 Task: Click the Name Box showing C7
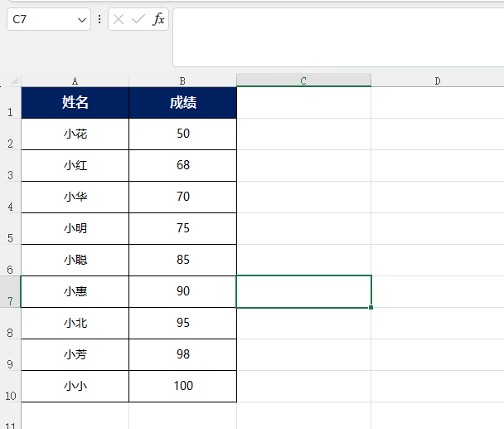(x=49, y=19)
